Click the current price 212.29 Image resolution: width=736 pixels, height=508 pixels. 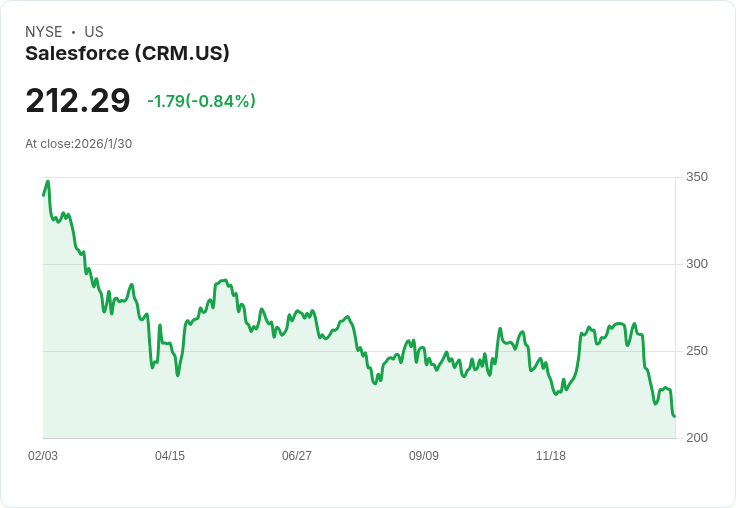tap(78, 101)
